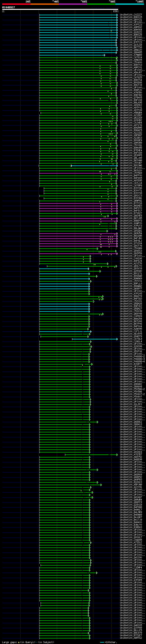The image size is (146, 644).
Task: Open UniRef100_Q75HX5 entry
Action: pyautogui.click(x=131, y=98)
